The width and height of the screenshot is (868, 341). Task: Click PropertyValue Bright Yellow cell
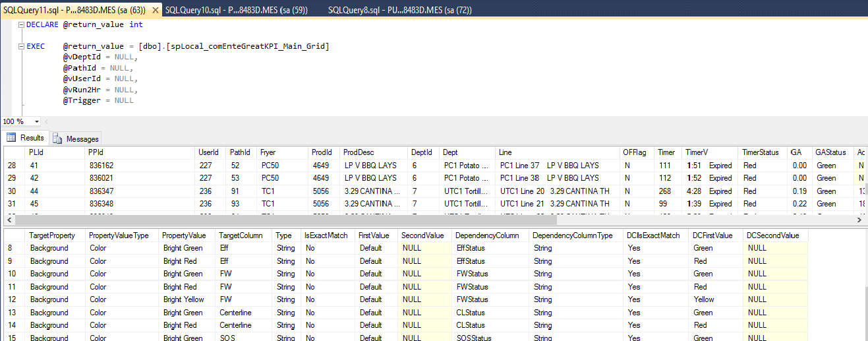[187, 299]
